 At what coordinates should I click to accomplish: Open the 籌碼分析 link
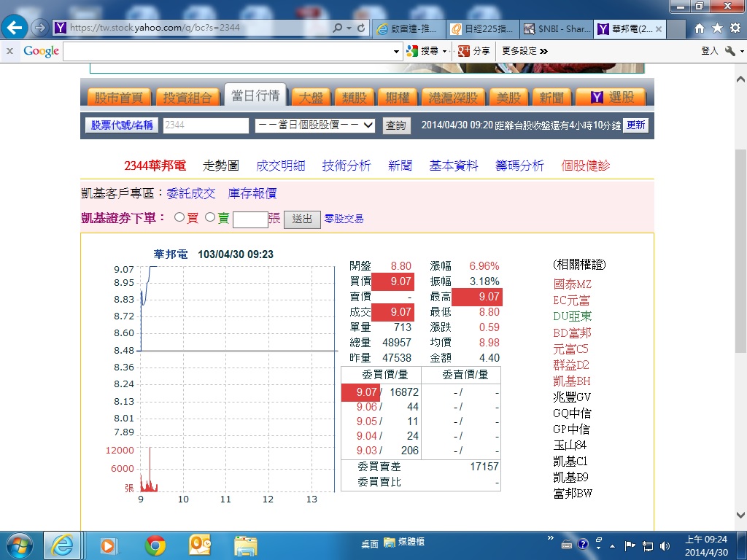coord(519,166)
